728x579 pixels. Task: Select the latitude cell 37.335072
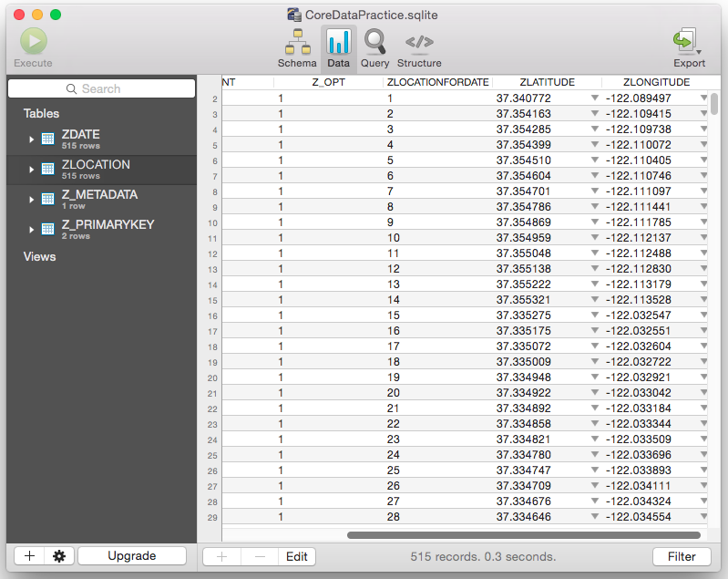click(523, 346)
